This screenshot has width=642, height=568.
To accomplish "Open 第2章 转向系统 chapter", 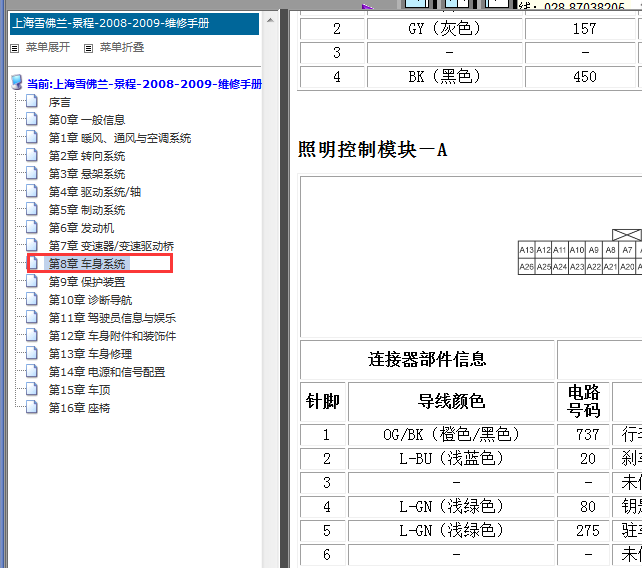I will pyautogui.click(x=87, y=156).
